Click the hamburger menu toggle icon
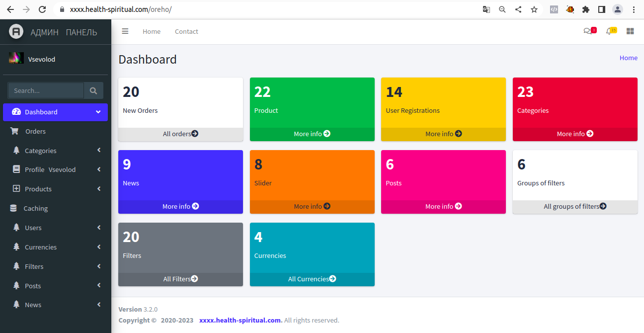This screenshot has height=333, width=644. coord(125,31)
